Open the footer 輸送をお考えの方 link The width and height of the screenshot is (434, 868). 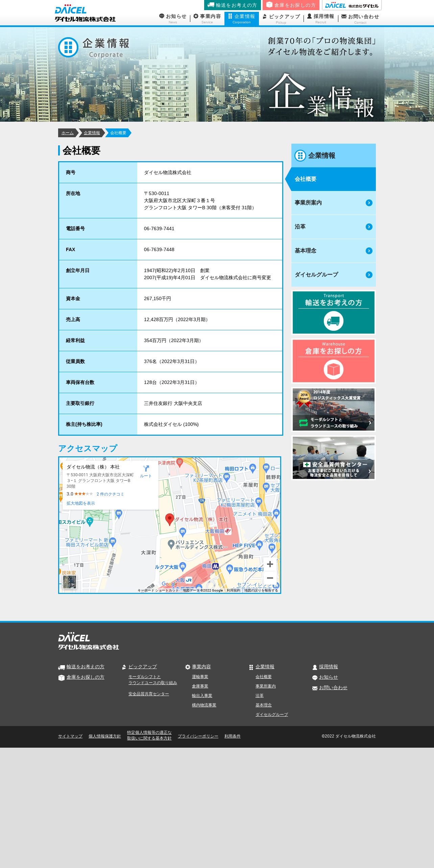pos(85,667)
